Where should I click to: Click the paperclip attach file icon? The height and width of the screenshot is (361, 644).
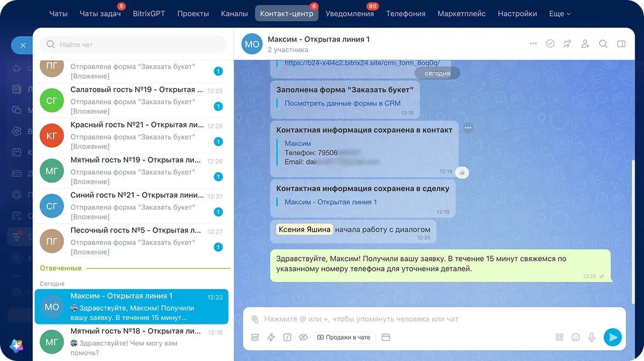pos(255,319)
